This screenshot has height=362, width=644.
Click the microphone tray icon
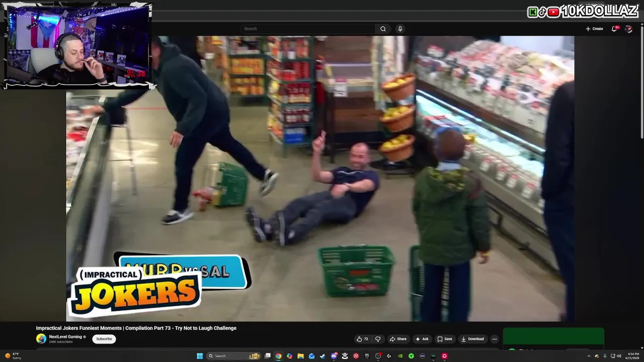(605, 356)
